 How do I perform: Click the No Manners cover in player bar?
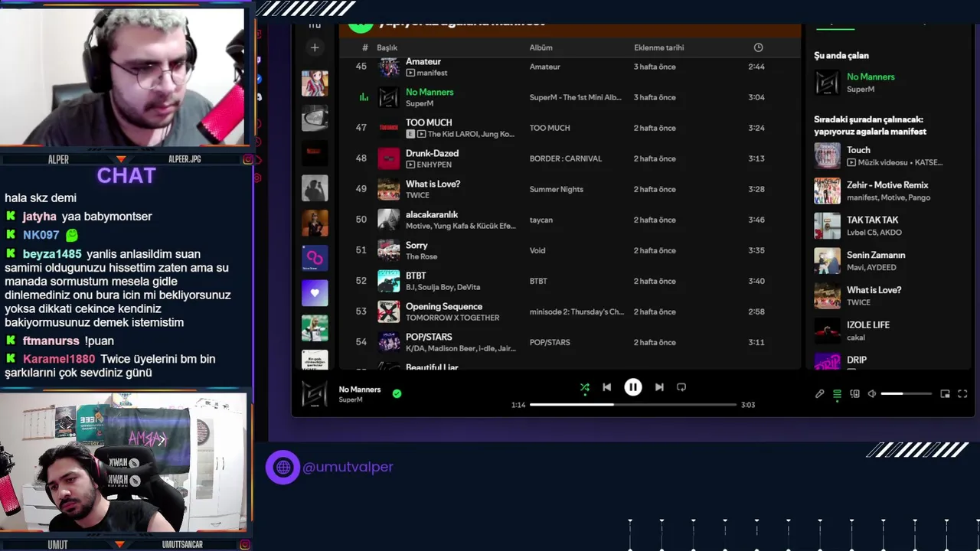click(315, 393)
